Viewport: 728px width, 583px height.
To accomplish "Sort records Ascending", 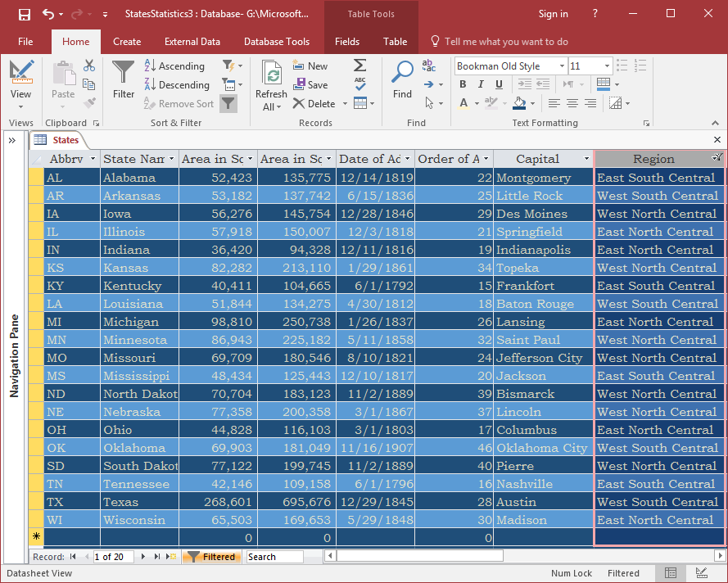I will point(174,66).
